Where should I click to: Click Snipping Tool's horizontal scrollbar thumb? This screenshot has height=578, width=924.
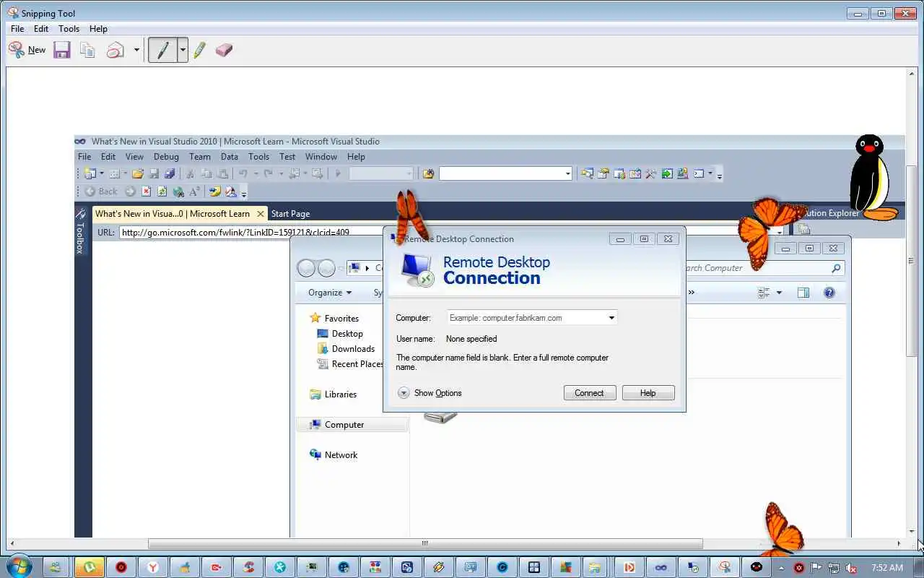tap(425, 543)
